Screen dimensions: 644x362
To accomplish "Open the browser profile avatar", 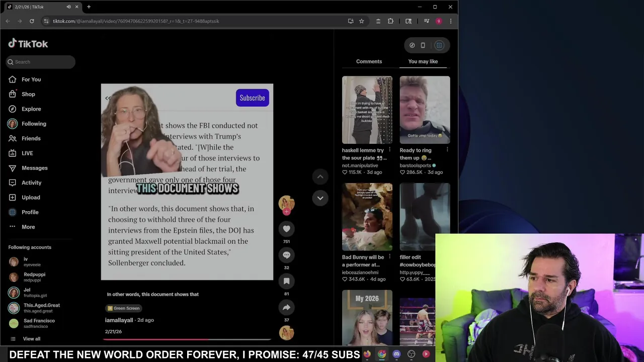I will (439, 21).
